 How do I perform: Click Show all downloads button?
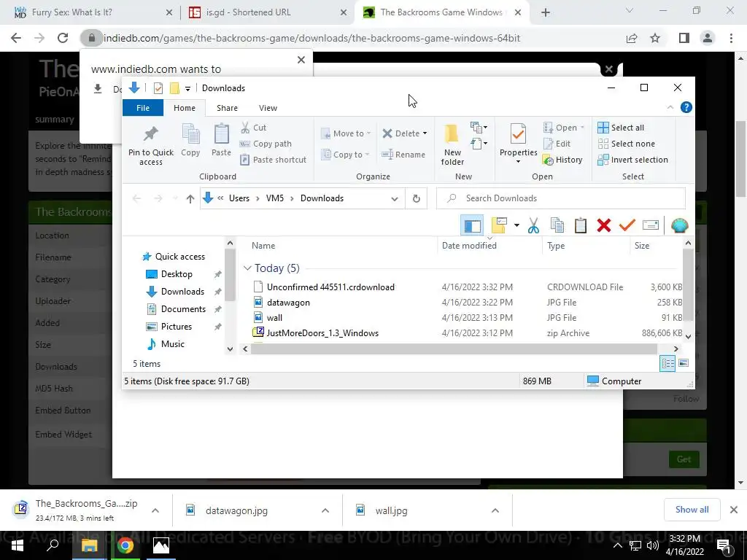pyautogui.click(x=692, y=510)
